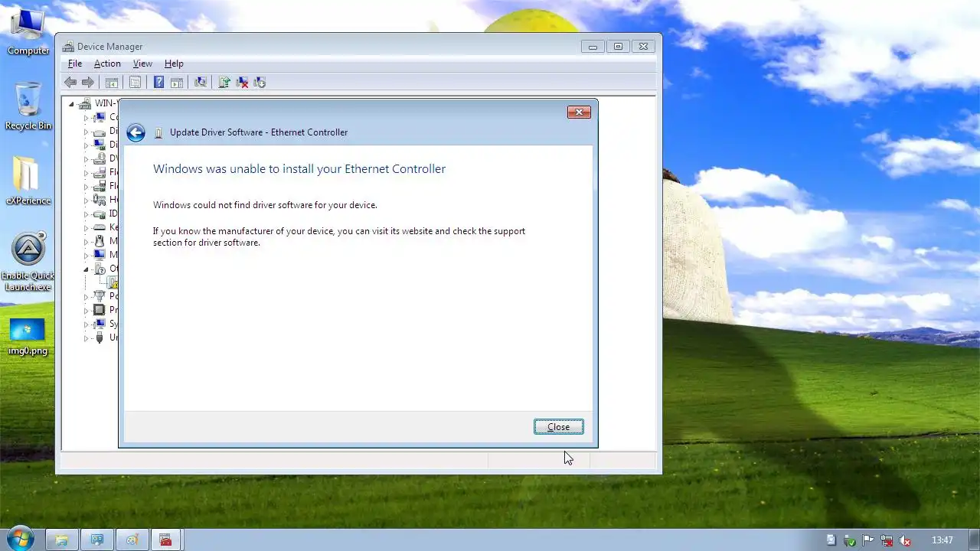
Task: Close Update Driver dialog with red X
Action: coord(579,112)
